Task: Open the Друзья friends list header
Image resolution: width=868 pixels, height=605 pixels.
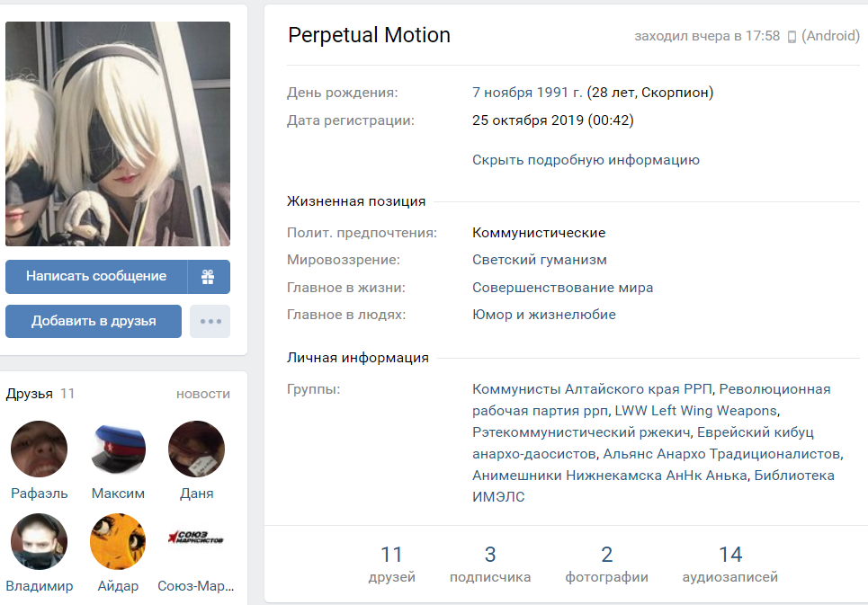Action: 30,394
